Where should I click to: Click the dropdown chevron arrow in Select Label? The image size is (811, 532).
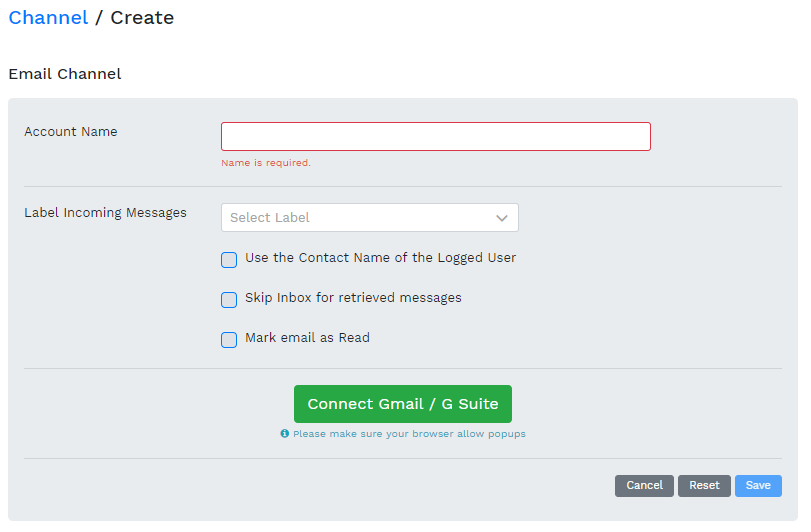click(x=502, y=218)
